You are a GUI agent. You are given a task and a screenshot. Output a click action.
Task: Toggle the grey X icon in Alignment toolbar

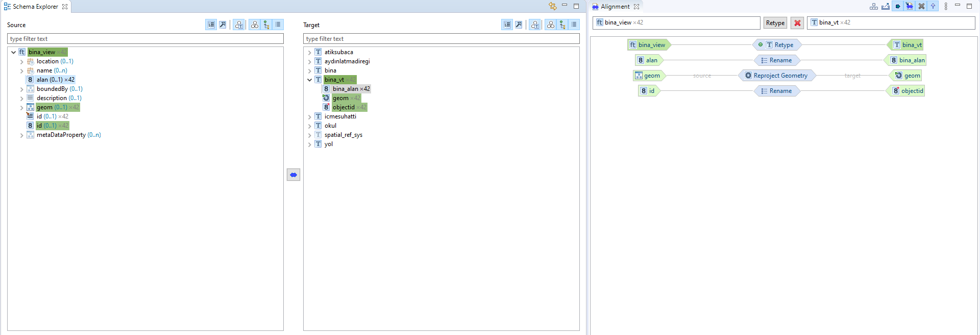coord(921,7)
